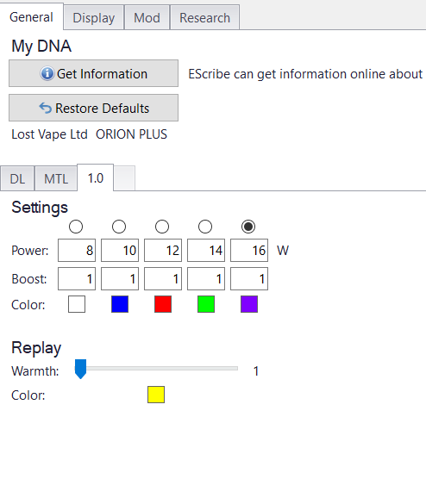Open the yellow Replay color swatch
The height and width of the screenshot is (504, 426).
[x=156, y=395]
